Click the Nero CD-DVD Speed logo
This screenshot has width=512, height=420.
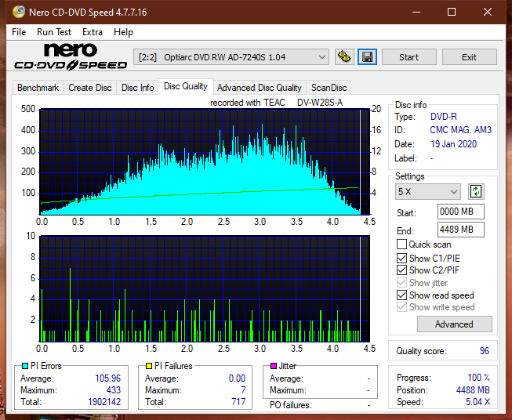coord(71,56)
